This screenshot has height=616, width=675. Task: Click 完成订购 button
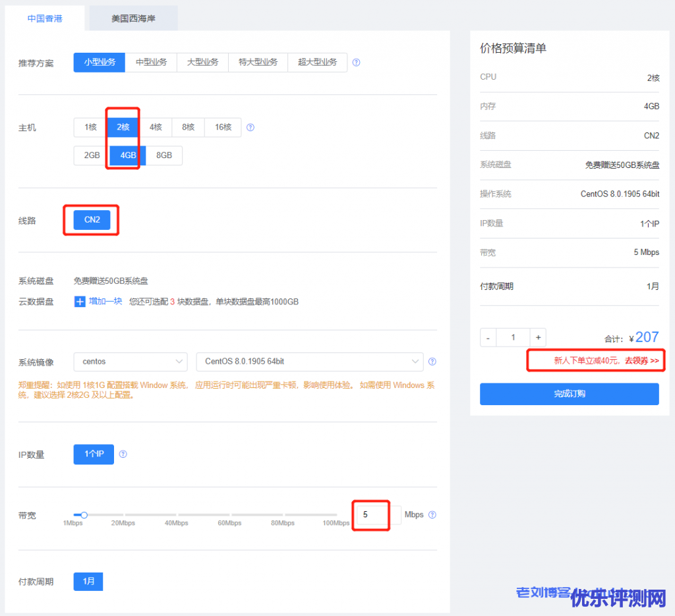click(x=569, y=394)
